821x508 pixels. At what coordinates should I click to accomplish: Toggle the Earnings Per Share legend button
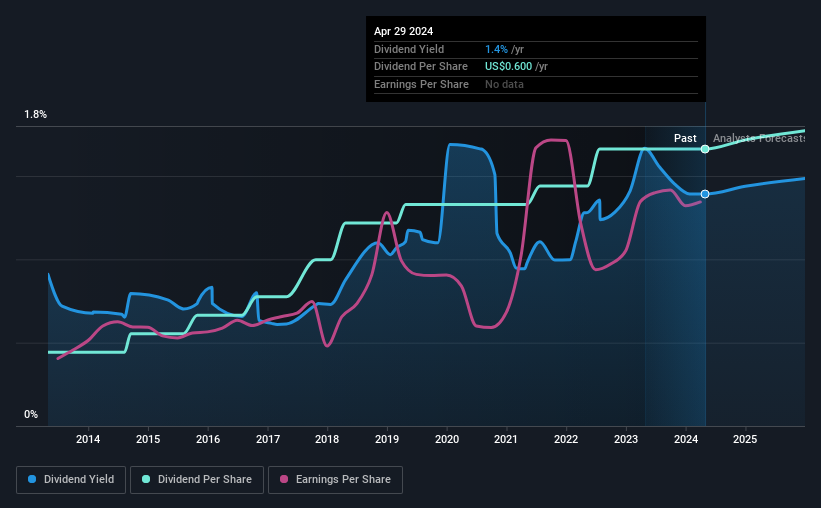click(x=335, y=480)
